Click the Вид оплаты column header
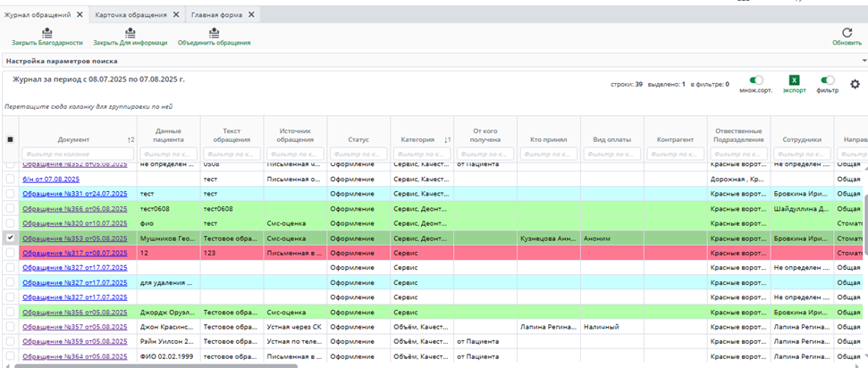This screenshot has width=868, height=368. click(611, 140)
